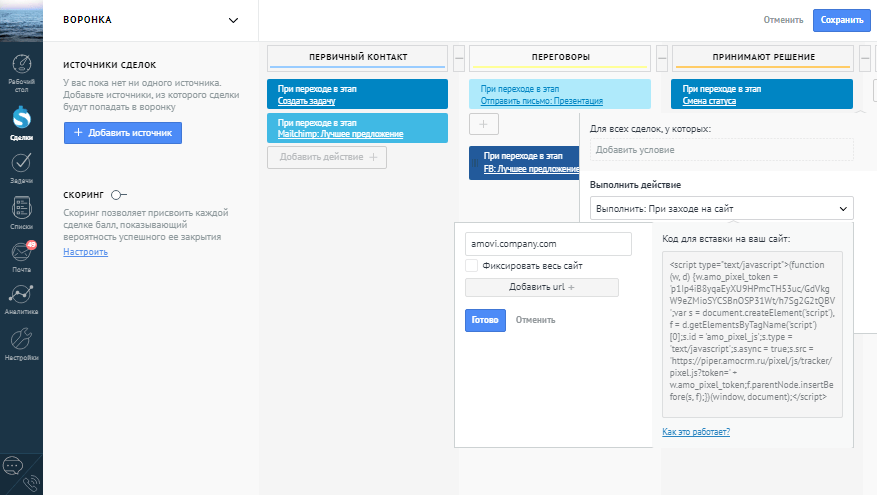
Task: Click the Источники сделок heading
Action: 110,65
